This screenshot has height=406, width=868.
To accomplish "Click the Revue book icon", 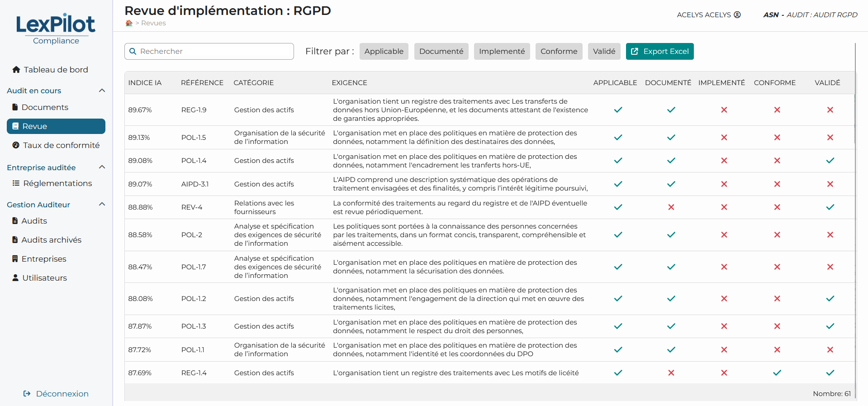I will [15, 126].
